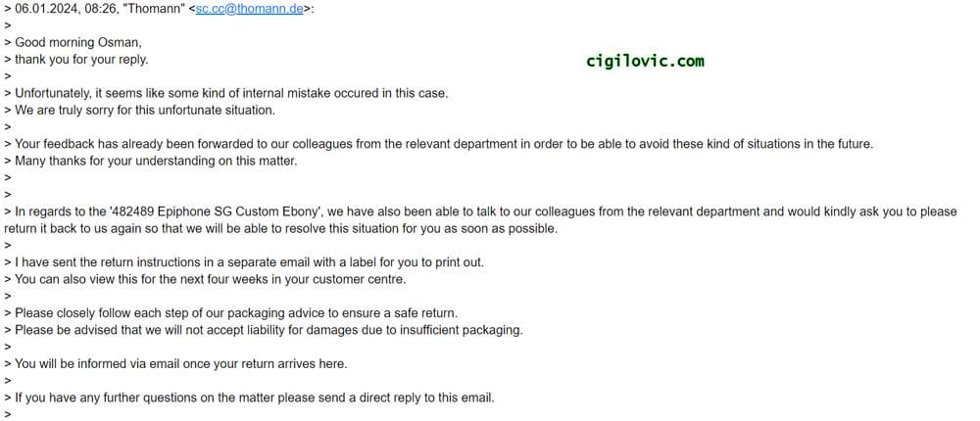The width and height of the screenshot is (980, 421).
Task: Click the sentence mentioning "internal mistake occured"
Action: click(x=231, y=93)
